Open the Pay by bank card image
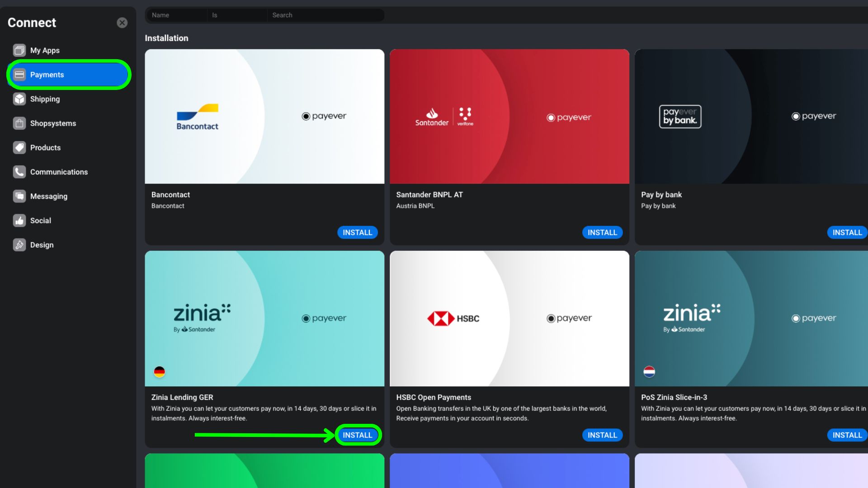 click(x=751, y=116)
